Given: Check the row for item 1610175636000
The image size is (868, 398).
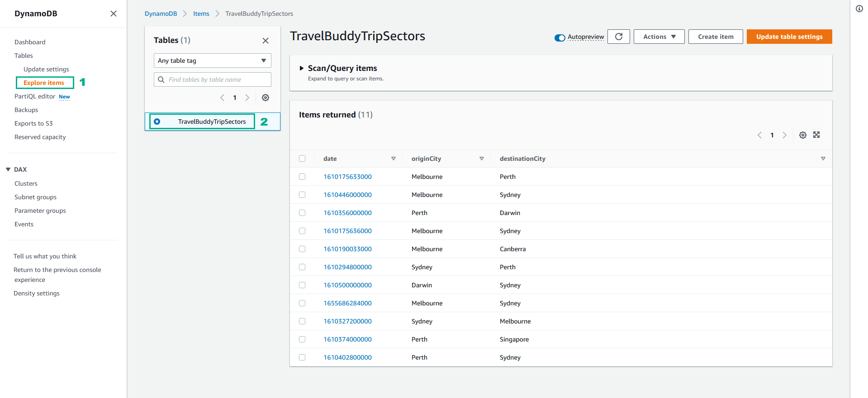Looking at the screenshot, I should coord(302,231).
